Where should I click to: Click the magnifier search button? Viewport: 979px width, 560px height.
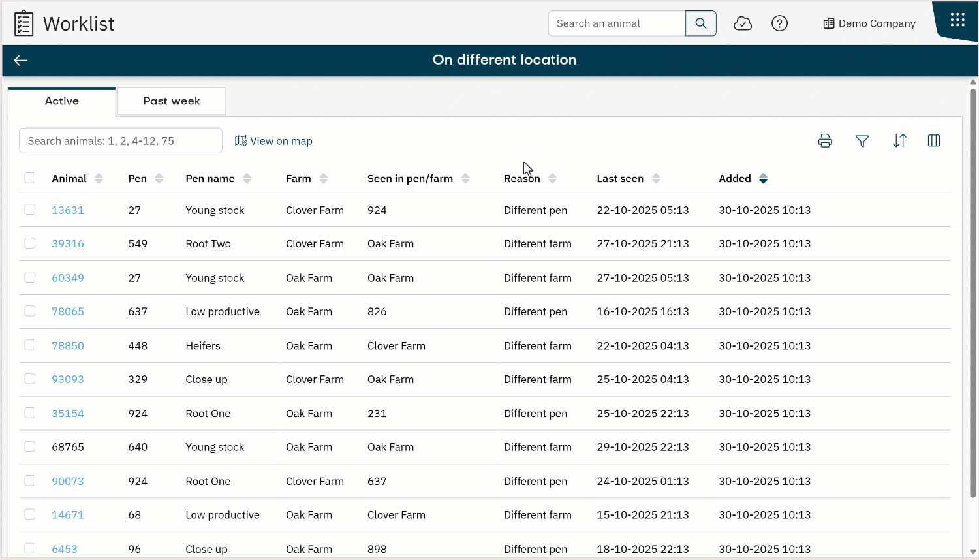click(700, 23)
